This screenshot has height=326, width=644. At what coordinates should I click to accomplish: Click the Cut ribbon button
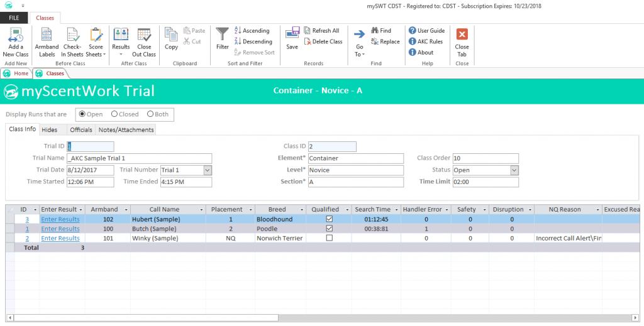(x=192, y=41)
